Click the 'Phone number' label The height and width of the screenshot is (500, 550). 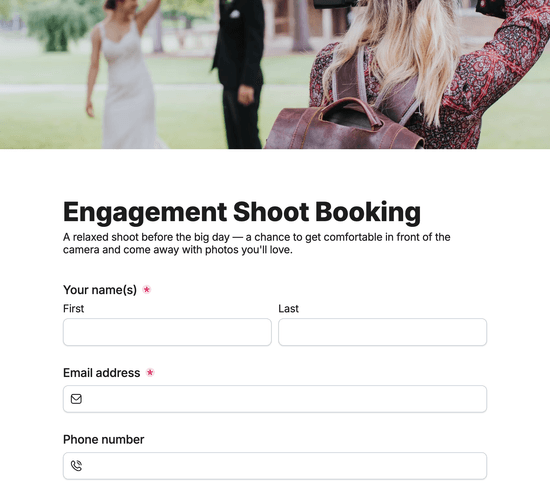(x=103, y=439)
